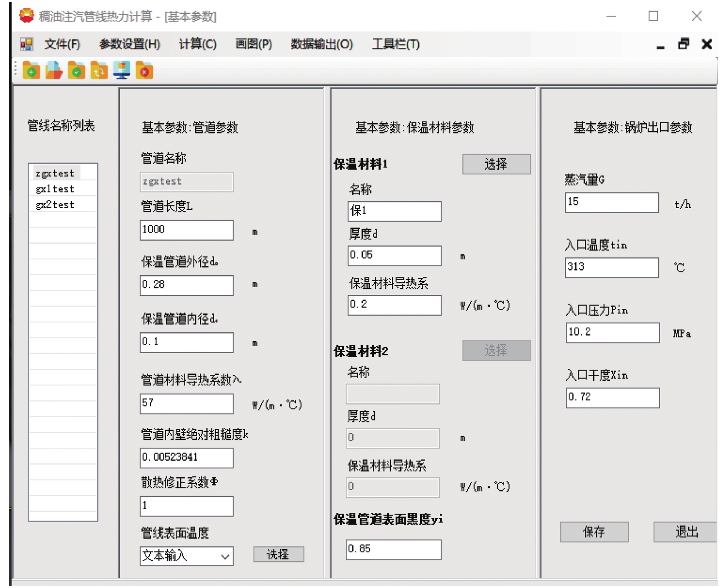
Task: Expand the 文本输入 surface temperature dropdown
Action: (x=225, y=557)
